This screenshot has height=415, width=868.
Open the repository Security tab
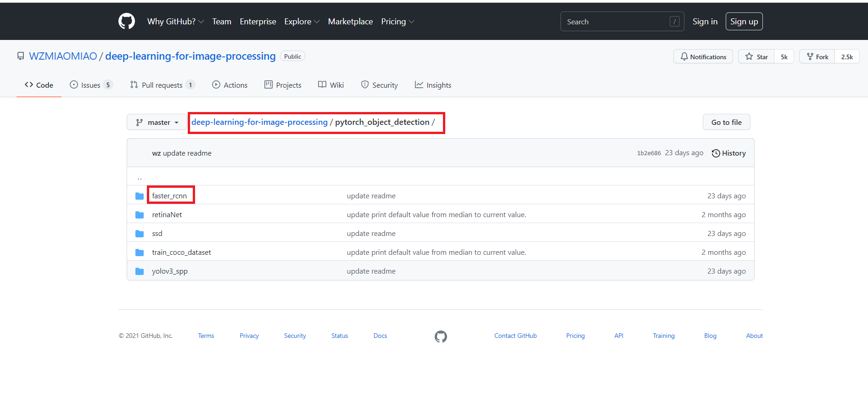tap(379, 85)
